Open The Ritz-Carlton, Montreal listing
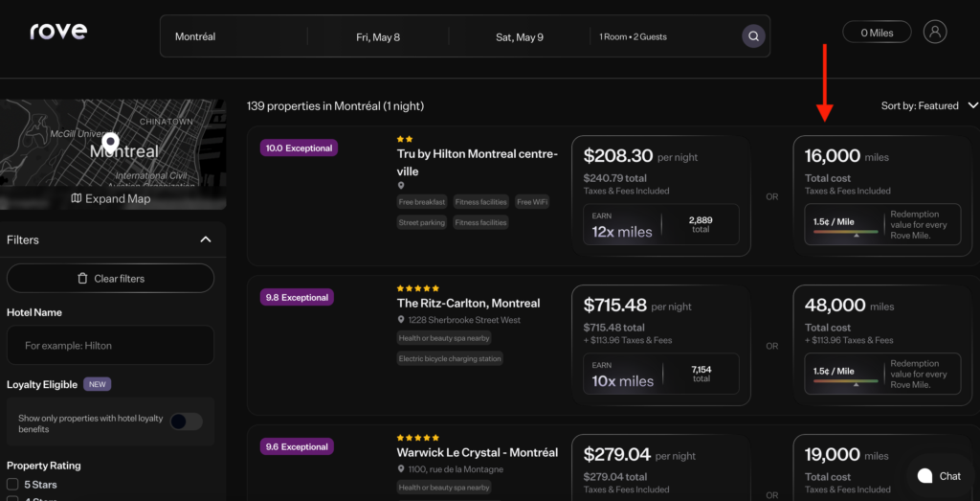980x501 pixels. pyautogui.click(x=468, y=303)
